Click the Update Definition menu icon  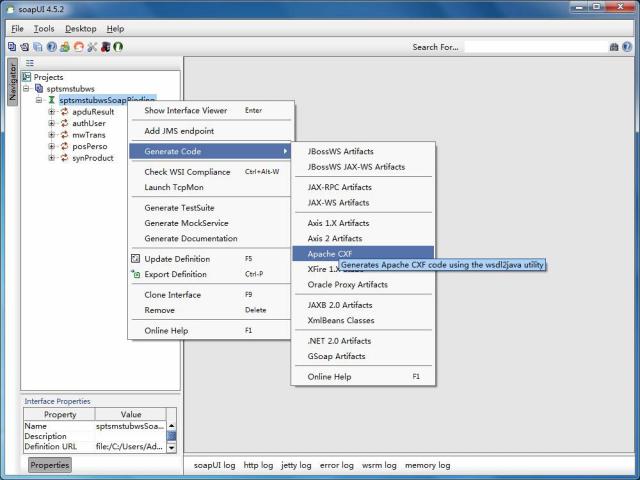pyautogui.click(x=136, y=259)
